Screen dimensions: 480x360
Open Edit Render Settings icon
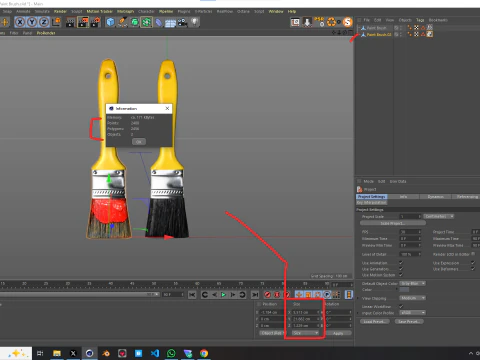[x=96, y=22]
